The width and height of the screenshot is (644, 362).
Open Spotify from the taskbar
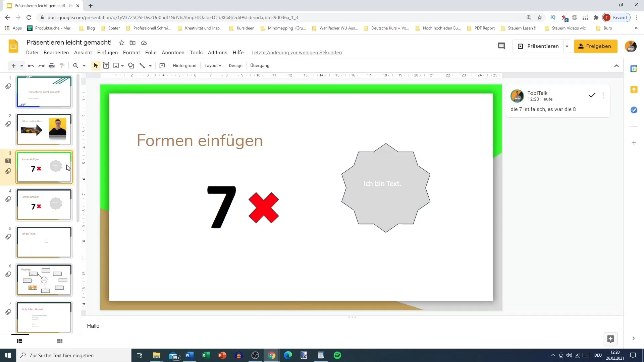[x=337, y=355]
